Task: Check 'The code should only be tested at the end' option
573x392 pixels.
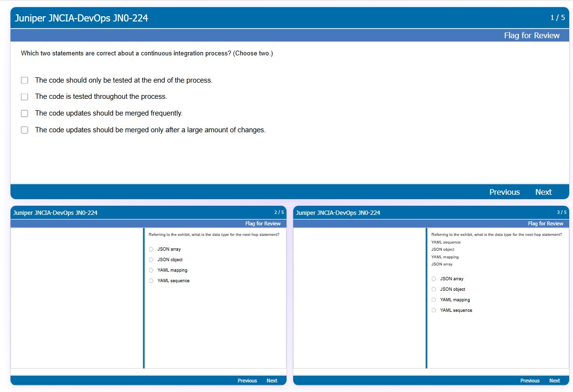Action: pos(24,80)
